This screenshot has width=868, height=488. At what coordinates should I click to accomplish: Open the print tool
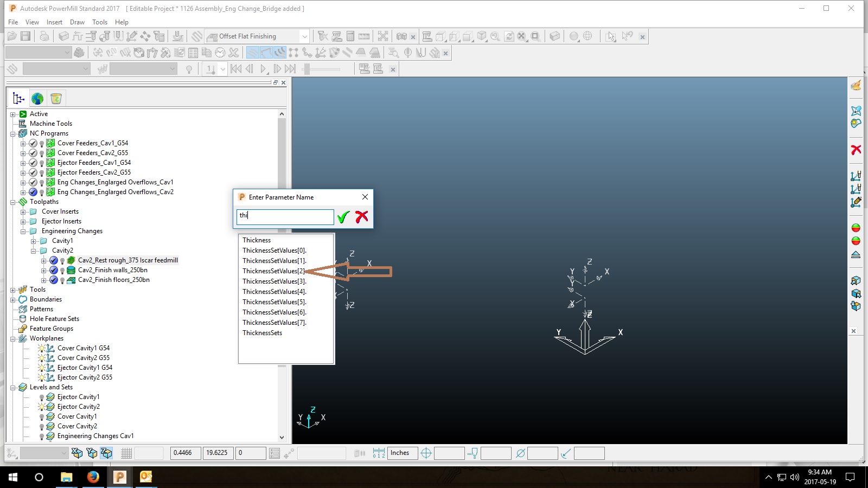coord(44,36)
